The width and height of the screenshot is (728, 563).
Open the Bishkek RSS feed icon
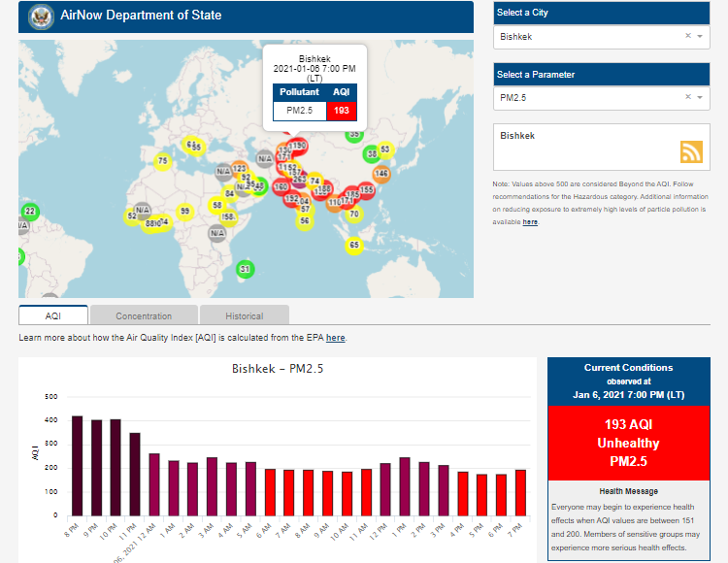(x=690, y=152)
